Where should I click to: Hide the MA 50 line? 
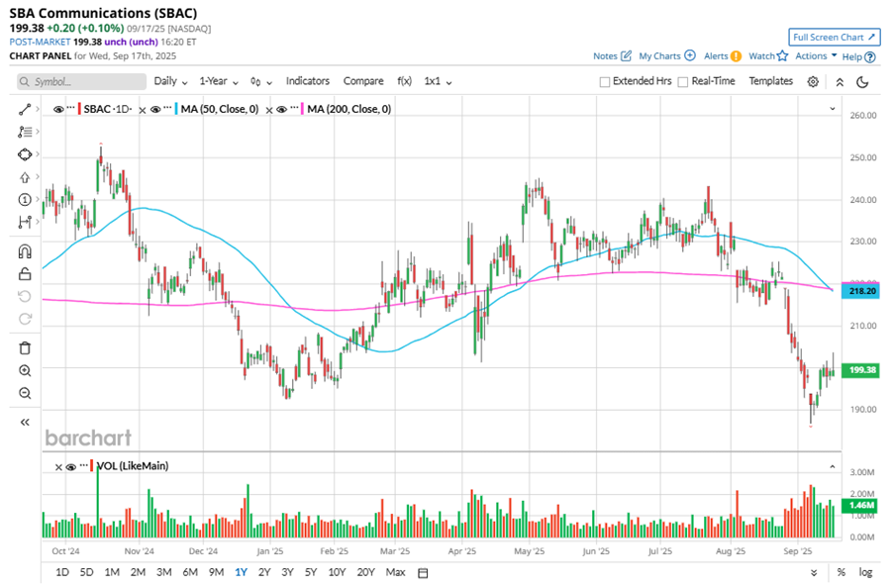(155, 109)
